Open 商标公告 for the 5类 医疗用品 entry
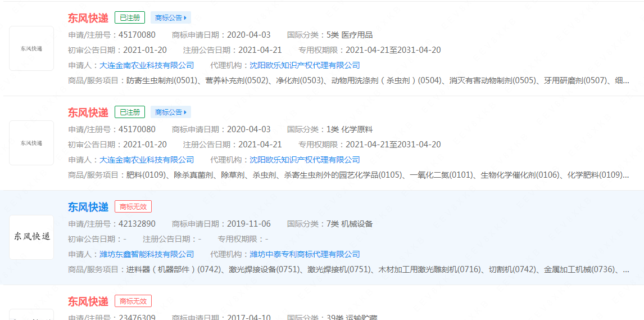This screenshot has width=644, height=320. (171, 17)
